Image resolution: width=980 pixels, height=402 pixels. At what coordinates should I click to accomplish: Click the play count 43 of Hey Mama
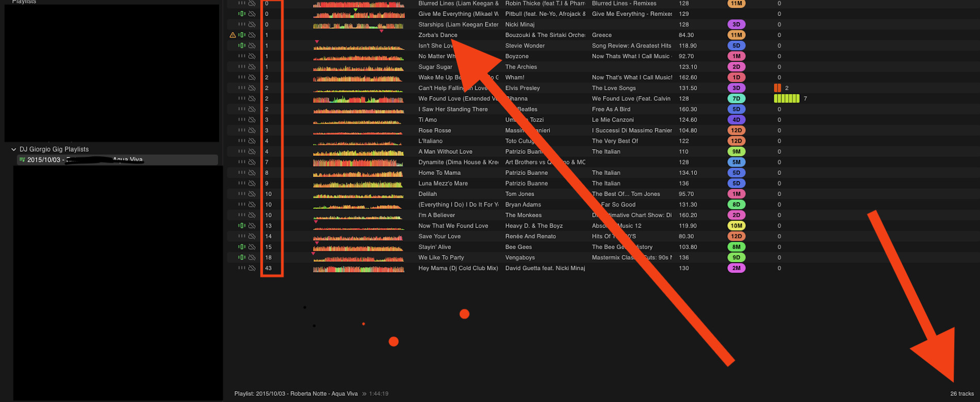click(x=268, y=268)
